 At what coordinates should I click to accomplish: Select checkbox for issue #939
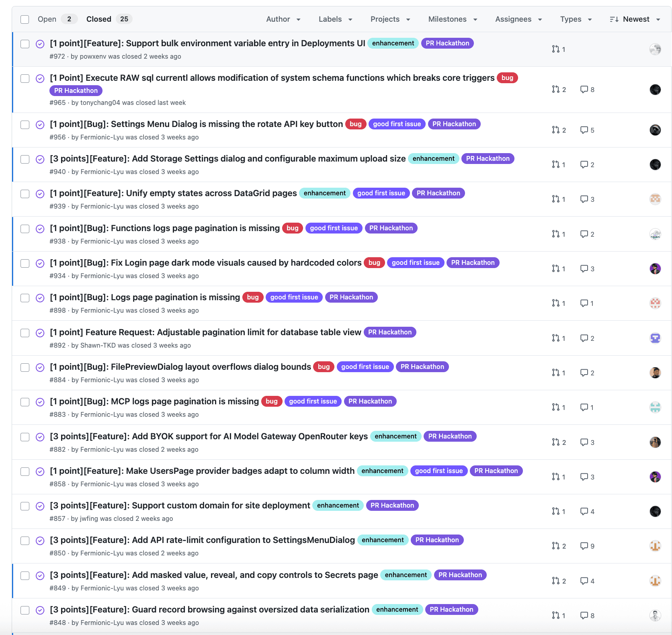[x=25, y=194]
